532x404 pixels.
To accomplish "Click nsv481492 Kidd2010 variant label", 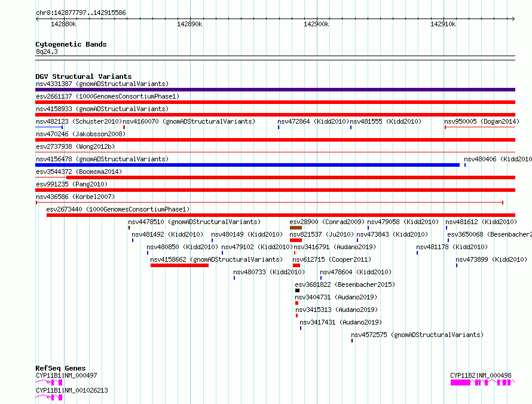I will (x=167, y=234).
